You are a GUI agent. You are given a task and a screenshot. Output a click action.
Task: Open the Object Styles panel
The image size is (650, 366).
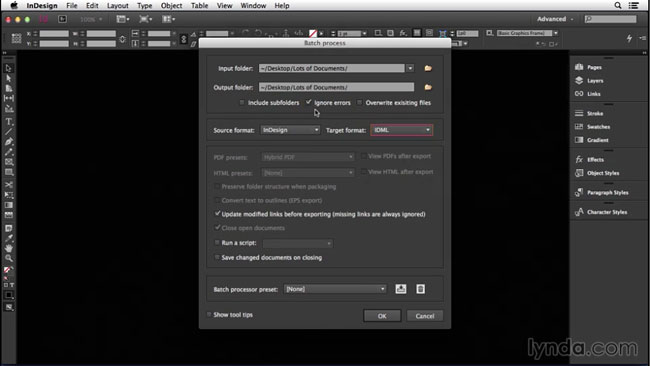coord(597,173)
